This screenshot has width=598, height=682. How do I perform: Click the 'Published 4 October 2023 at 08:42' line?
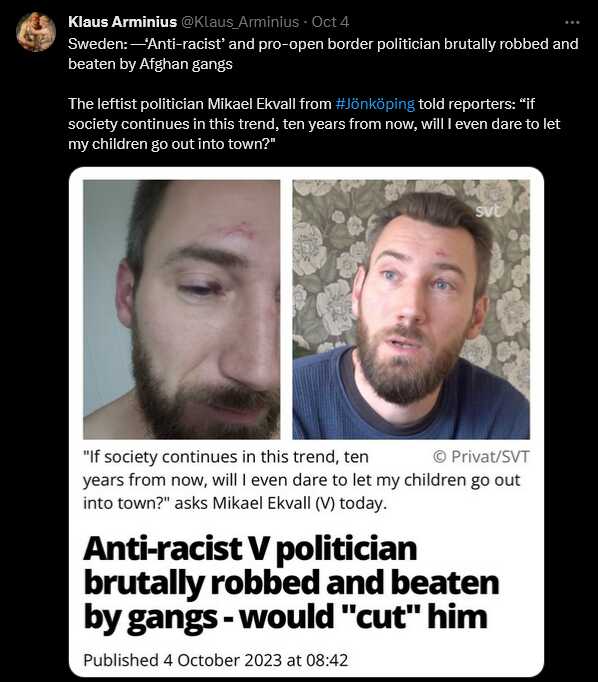pos(216,660)
